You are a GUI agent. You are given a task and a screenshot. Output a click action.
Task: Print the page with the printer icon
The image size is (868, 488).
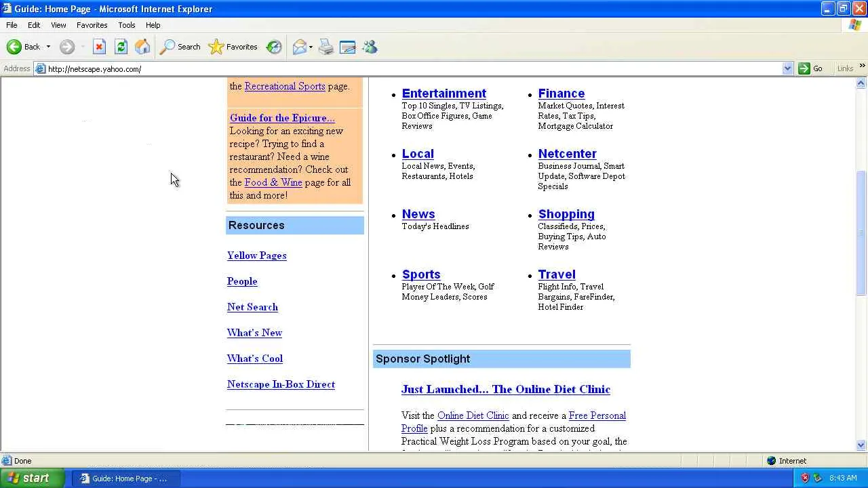326,47
